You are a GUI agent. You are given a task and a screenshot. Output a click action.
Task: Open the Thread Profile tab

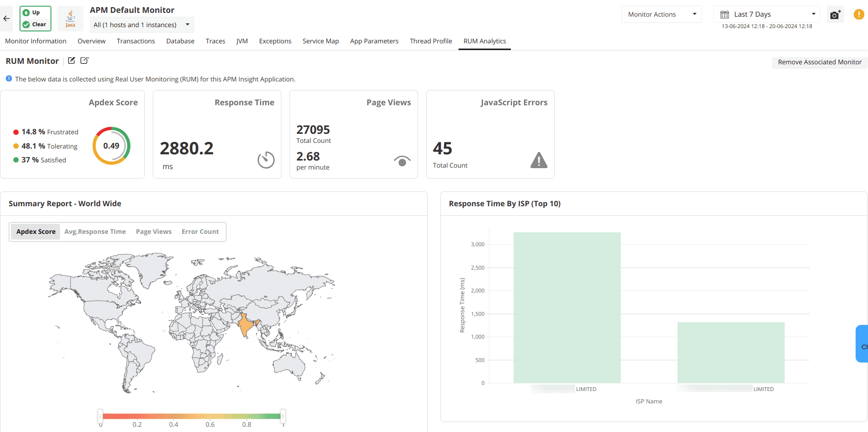coord(430,41)
